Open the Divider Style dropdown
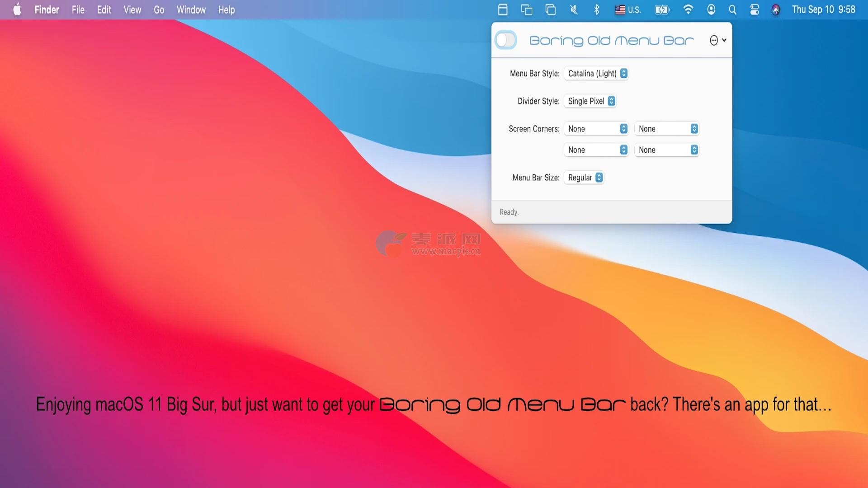Image resolution: width=868 pixels, height=488 pixels. tap(590, 101)
